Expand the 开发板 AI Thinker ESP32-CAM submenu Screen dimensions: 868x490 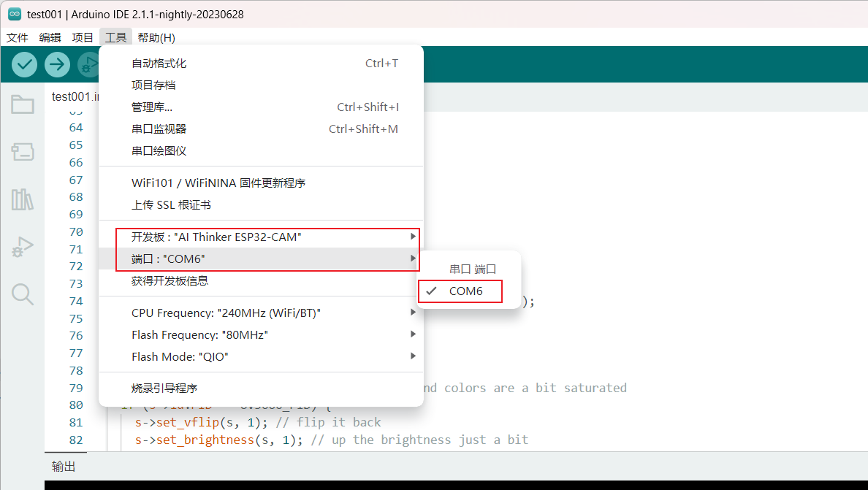pyautogui.click(x=261, y=237)
